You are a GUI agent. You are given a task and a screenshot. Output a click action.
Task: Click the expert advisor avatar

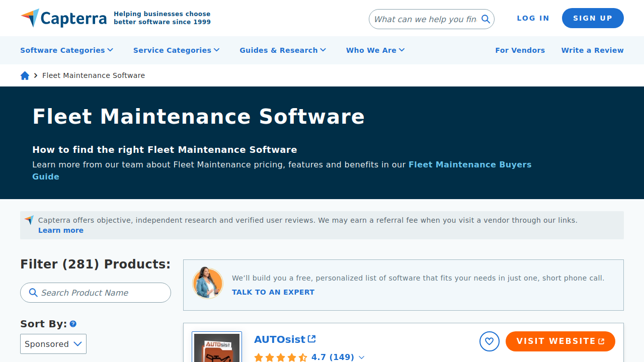click(208, 283)
